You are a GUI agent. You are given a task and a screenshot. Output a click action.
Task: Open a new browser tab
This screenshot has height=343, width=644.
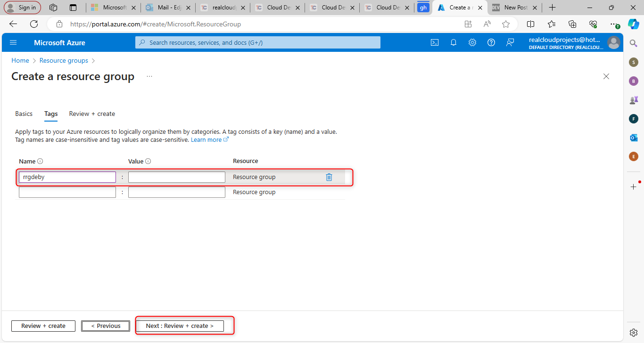click(x=553, y=8)
